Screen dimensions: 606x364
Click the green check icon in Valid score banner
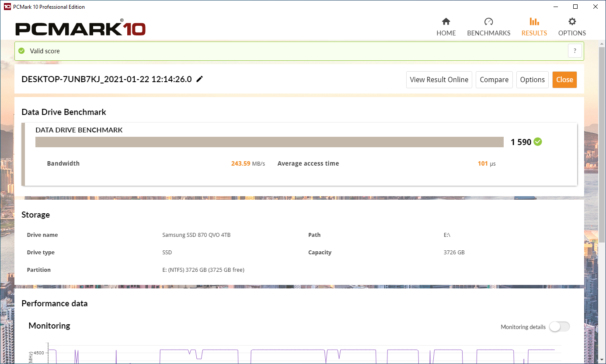tap(21, 51)
